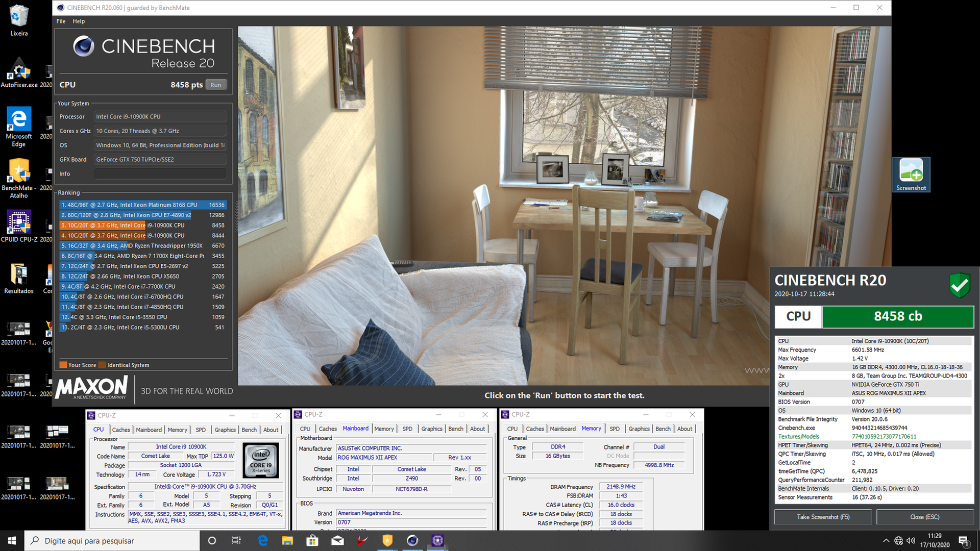980x551 pixels.
Task: Open Task View on the taskbar
Action: (236, 540)
